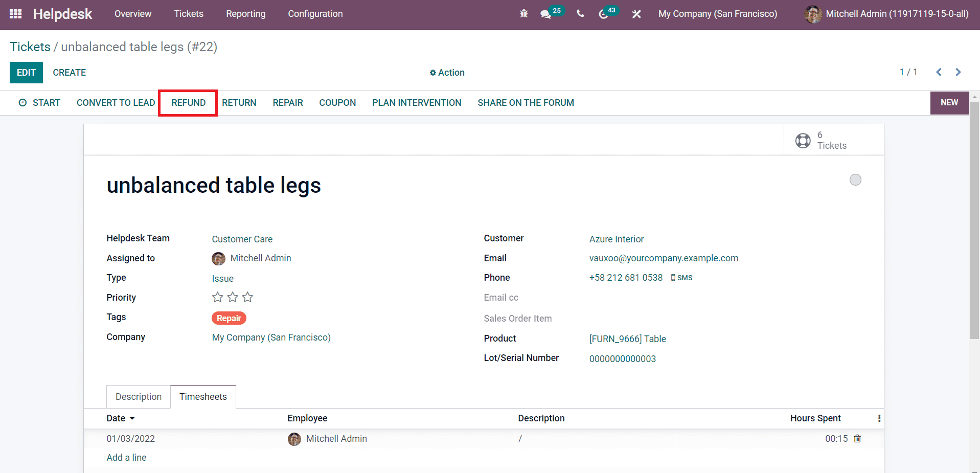Open the Reporting menu
Viewport: 980px width, 473px height.
click(245, 14)
